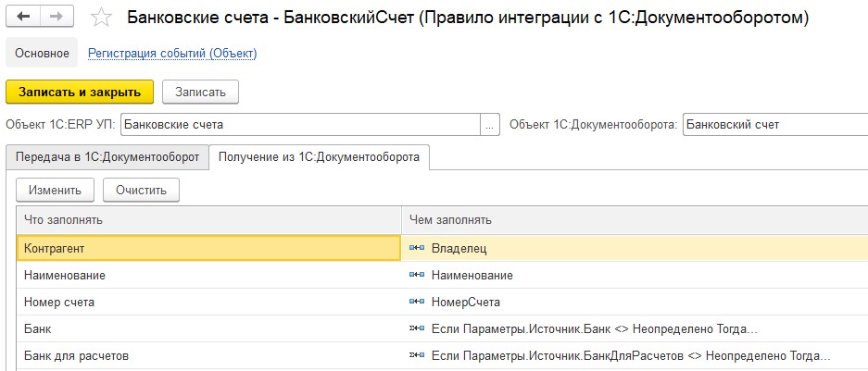
Task: Click the Очистить button
Action: click(x=141, y=191)
